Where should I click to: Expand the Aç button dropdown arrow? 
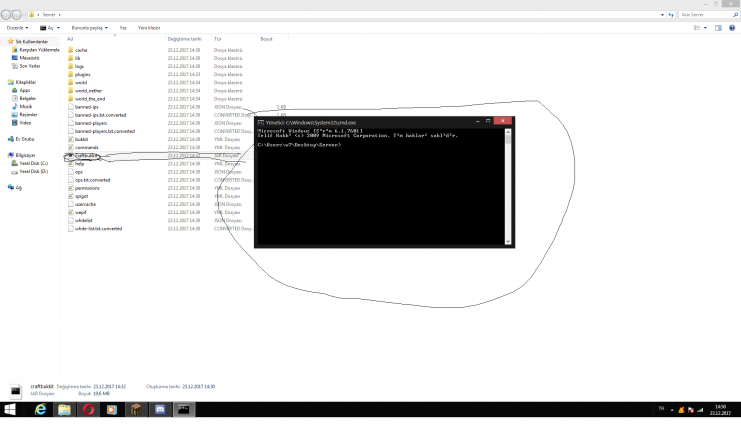(59, 28)
